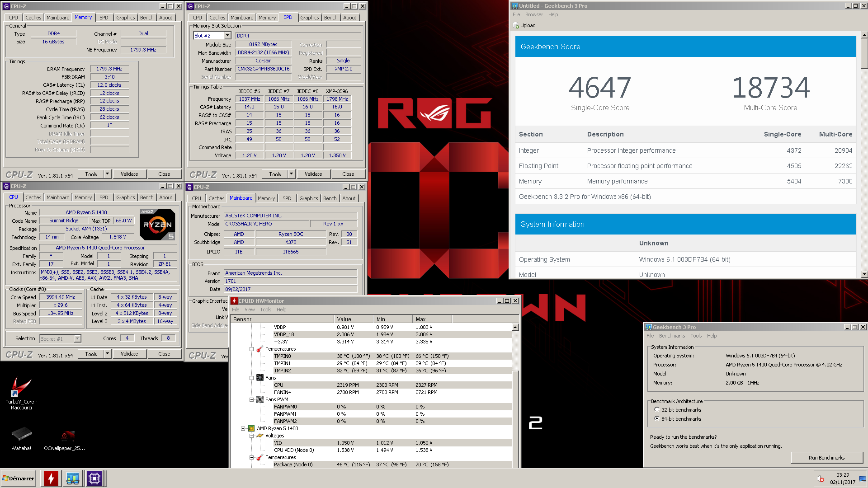Click the Part Number field CMK32GX4M4B3600C16
This screenshot has width=868, height=488.
[264, 69]
